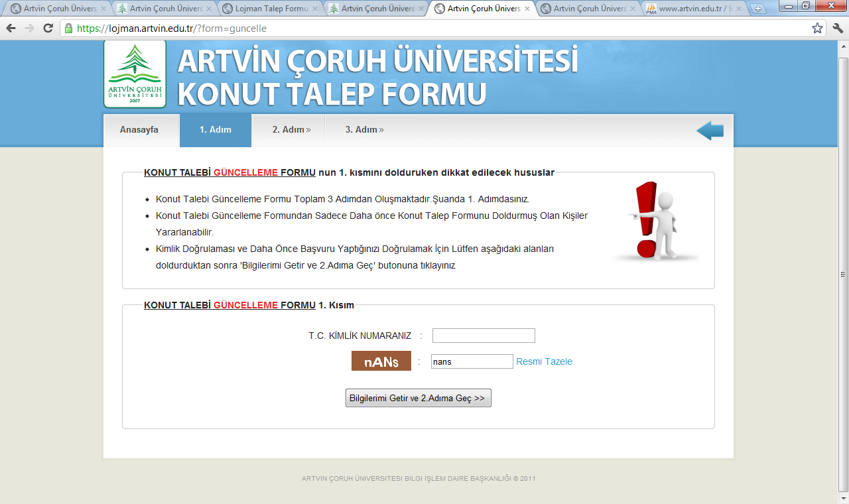The image size is (849, 504).
Task: Click the scrollbar up arrow
Action: 843,45
